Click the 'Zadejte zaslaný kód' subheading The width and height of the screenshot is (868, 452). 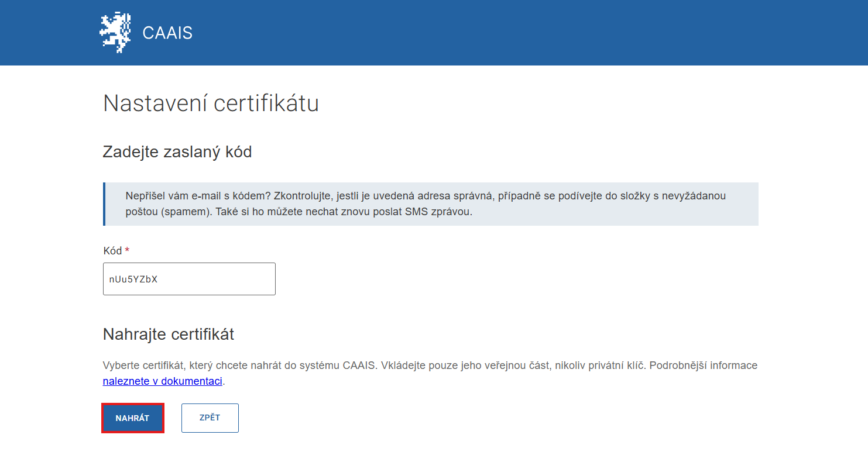click(x=177, y=152)
